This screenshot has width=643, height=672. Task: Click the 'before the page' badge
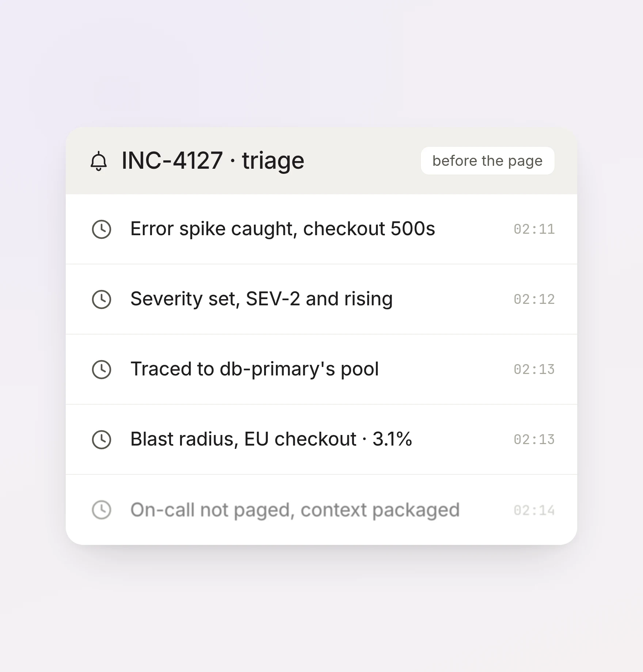pyautogui.click(x=487, y=161)
